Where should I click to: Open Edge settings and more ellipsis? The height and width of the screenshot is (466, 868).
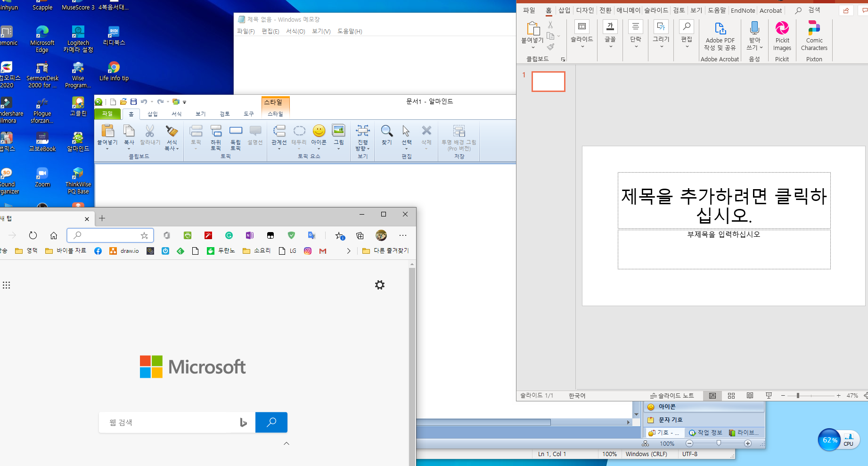coord(402,235)
